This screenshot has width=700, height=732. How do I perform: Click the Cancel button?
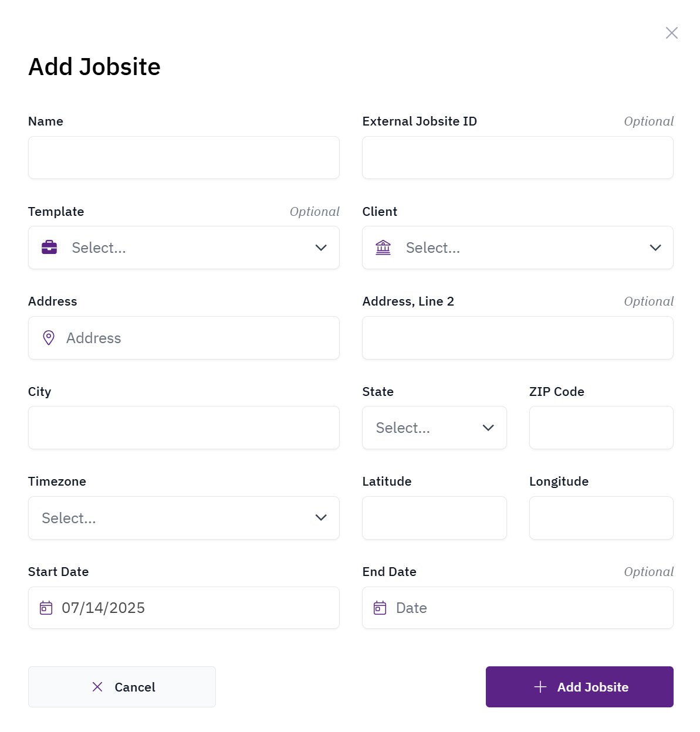(122, 687)
